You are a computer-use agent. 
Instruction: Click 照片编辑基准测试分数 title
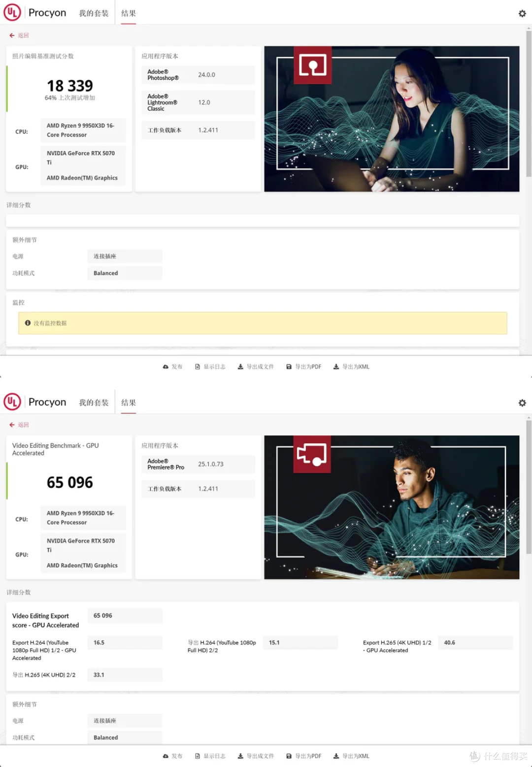pyautogui.click(x=43, y=56)
